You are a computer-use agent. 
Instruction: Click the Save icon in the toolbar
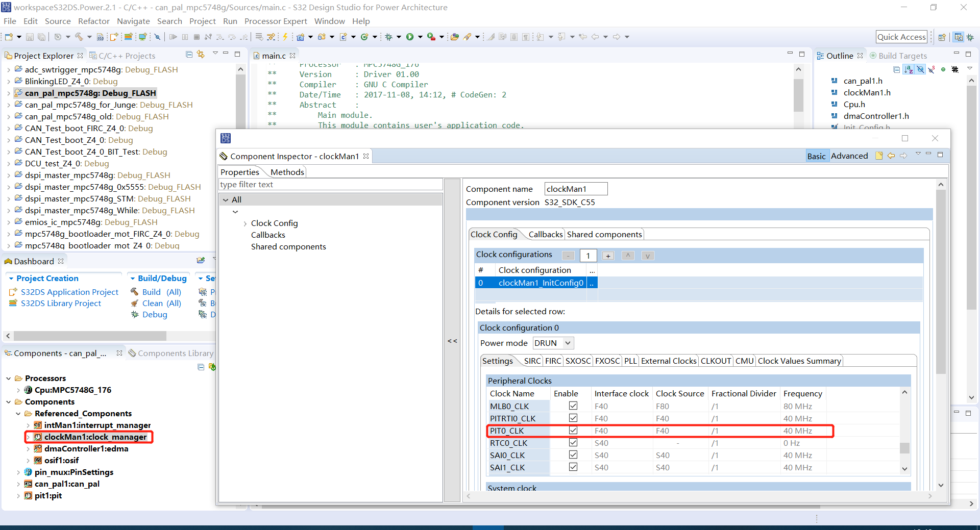coord(30,37)
